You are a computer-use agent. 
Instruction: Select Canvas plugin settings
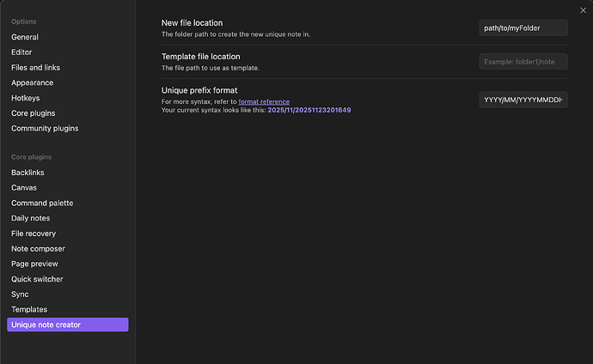pos(24,188)
